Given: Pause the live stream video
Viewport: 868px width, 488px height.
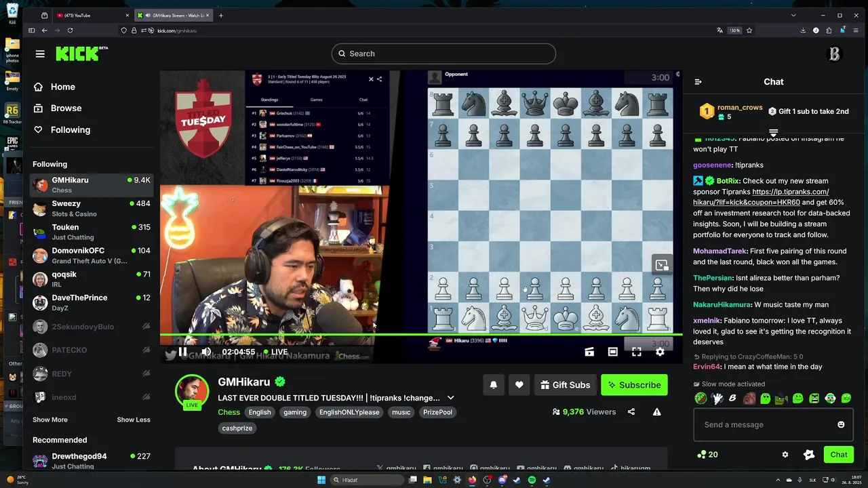Looking at the screenshot, I should point(182,352).
